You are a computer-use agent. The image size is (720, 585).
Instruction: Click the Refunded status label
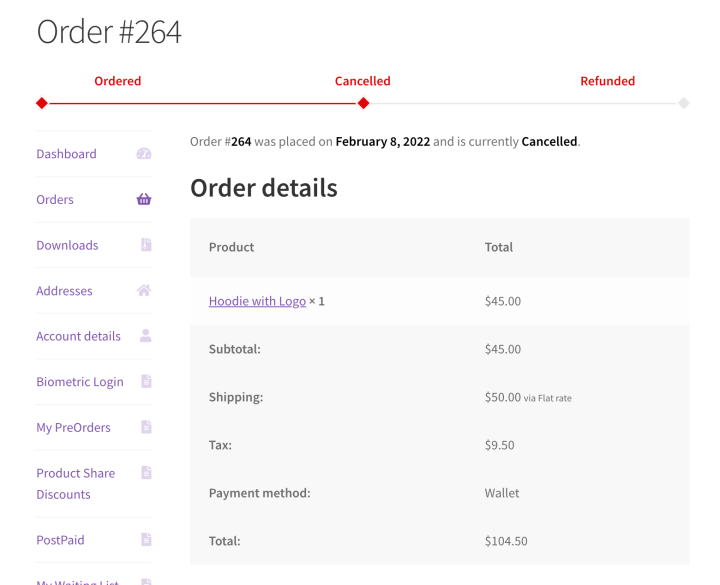coord(608,81)
